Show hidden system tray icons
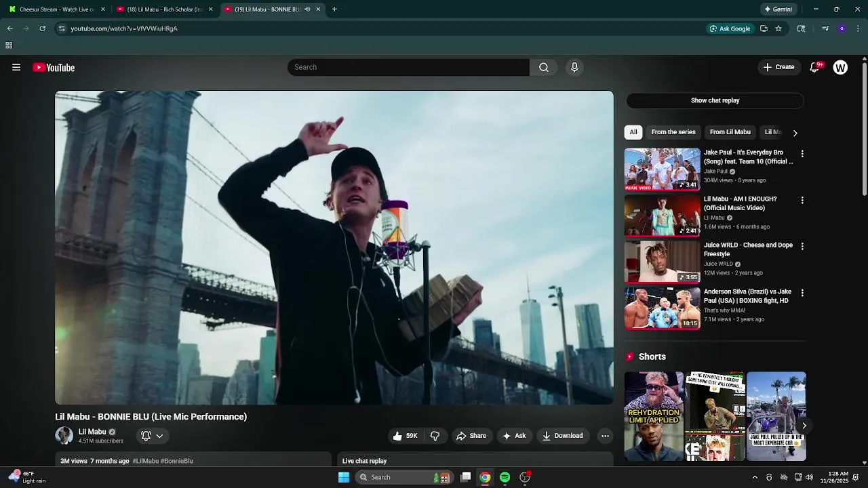 tap(755, 477)
